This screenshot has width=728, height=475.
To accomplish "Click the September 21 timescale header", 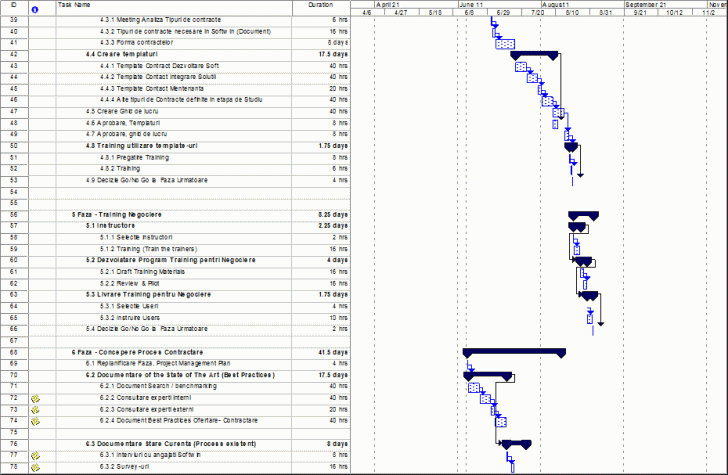I will 649,5.
